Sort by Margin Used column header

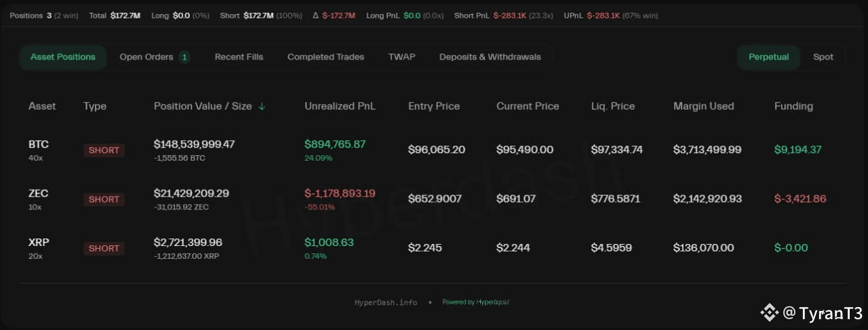pos(703,106)
